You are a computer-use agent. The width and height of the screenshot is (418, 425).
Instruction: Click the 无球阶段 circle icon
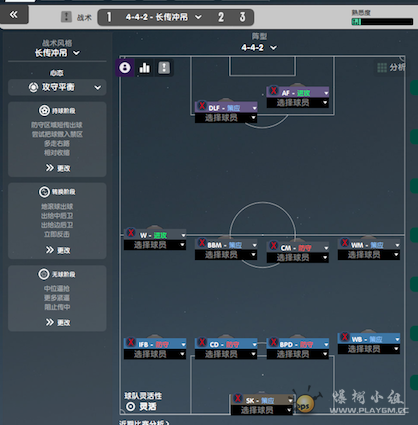click(x=44, y=274)
